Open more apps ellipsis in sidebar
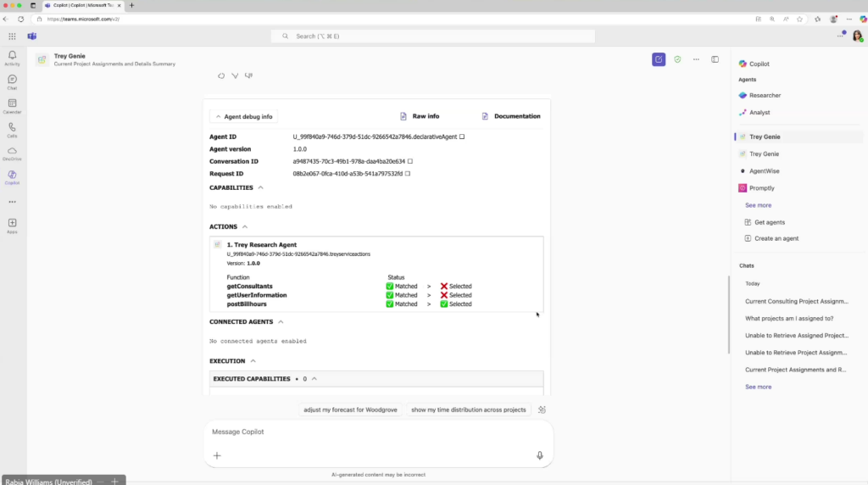The image size is (868, 485). (12, 202)
